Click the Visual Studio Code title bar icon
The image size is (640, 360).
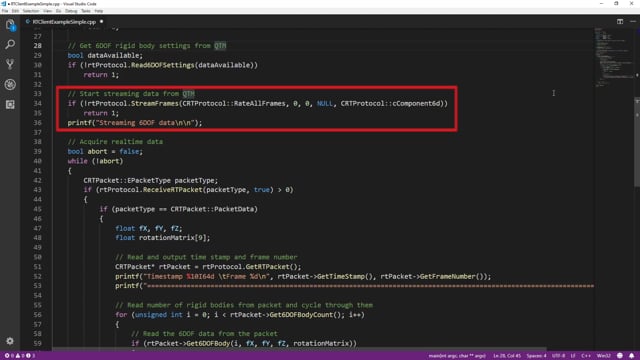(x=4, y=4)
